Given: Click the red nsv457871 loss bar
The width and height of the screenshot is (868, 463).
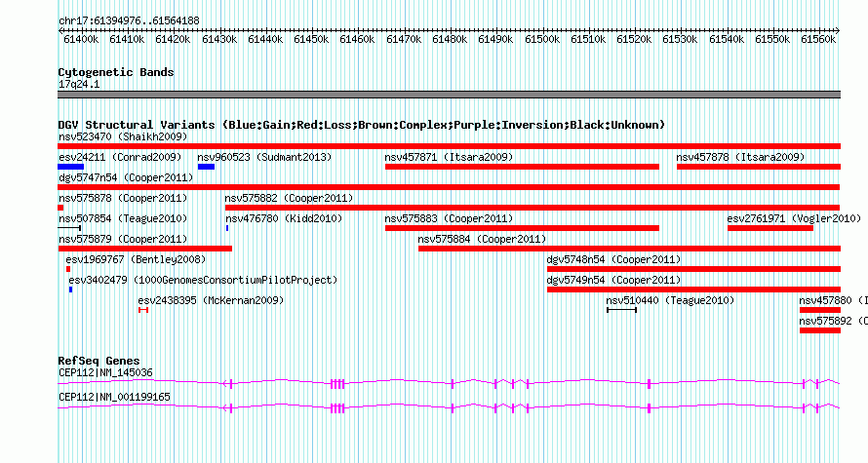Looking at the screenshot, I should click(522, 167).
